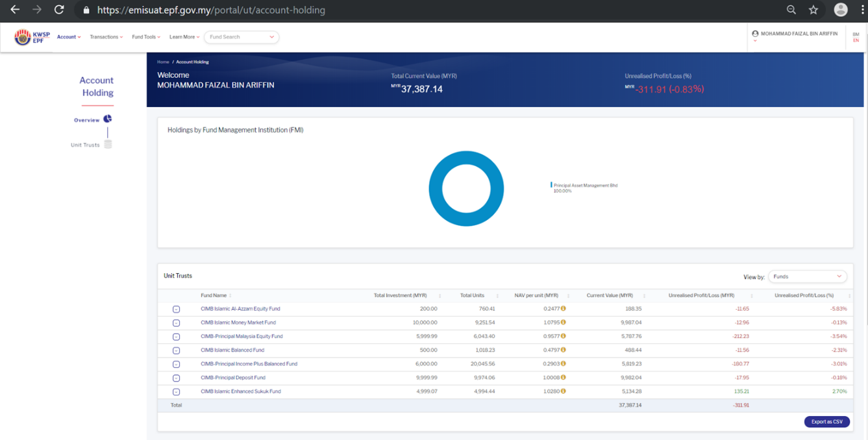Select Overview in the sidebar
868x440 pixels.
(x=87, y=120)
